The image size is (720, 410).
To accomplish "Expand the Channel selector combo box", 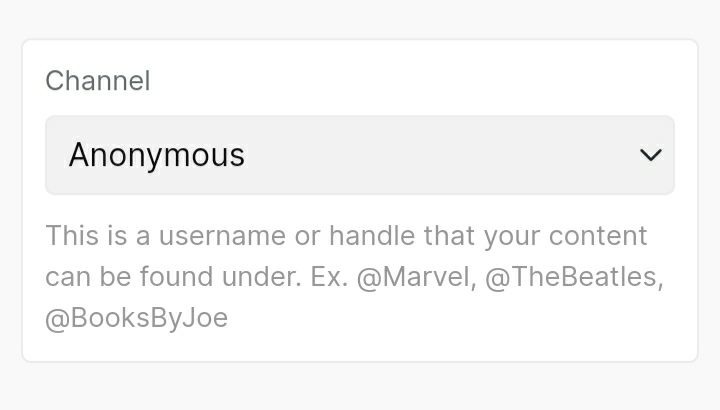I will point(500,155).
